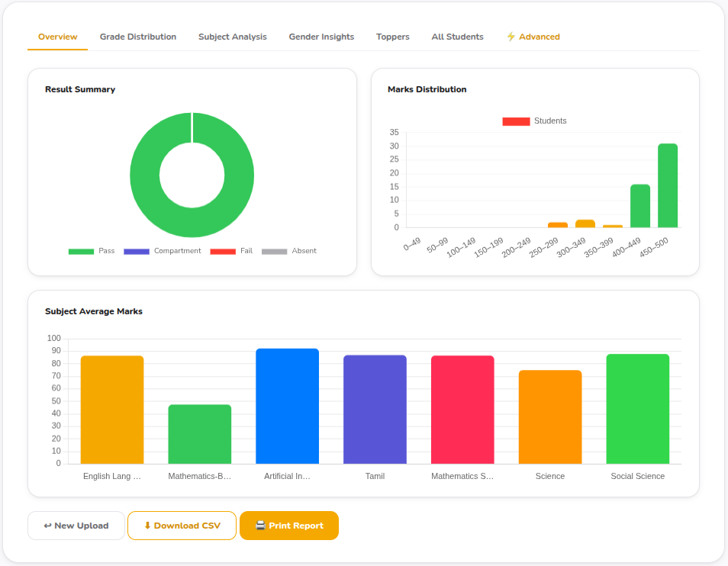Image resolution: width=728 pixels, height=566 pixels.
Task: Click the 350–399 marks distribution bar
Action: tap(613, 227)
